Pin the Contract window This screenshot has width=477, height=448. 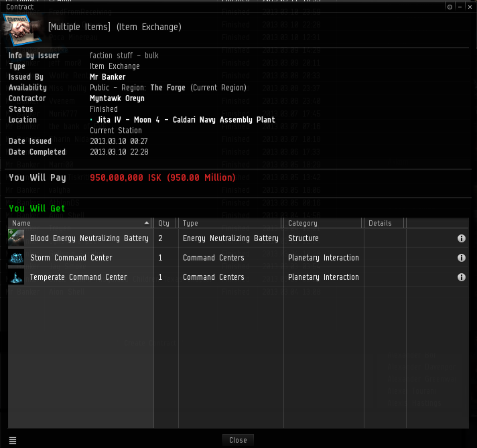(x=450, y=7)
